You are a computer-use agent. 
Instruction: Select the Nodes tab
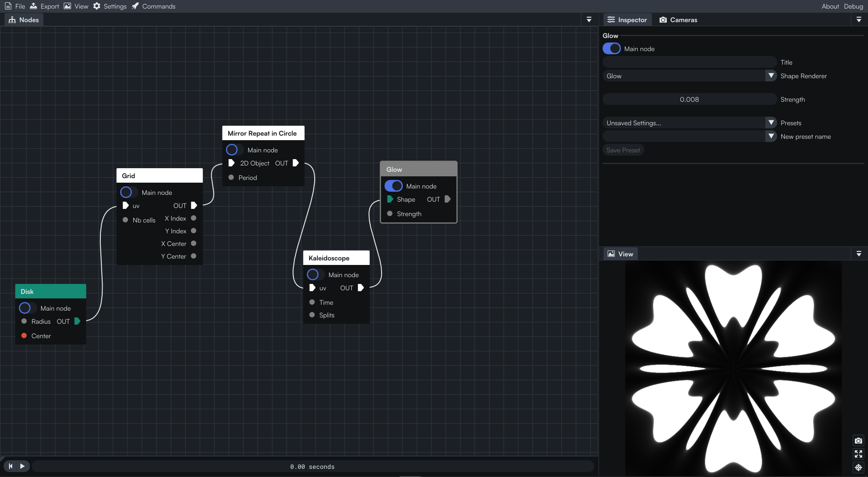[24, 20]
